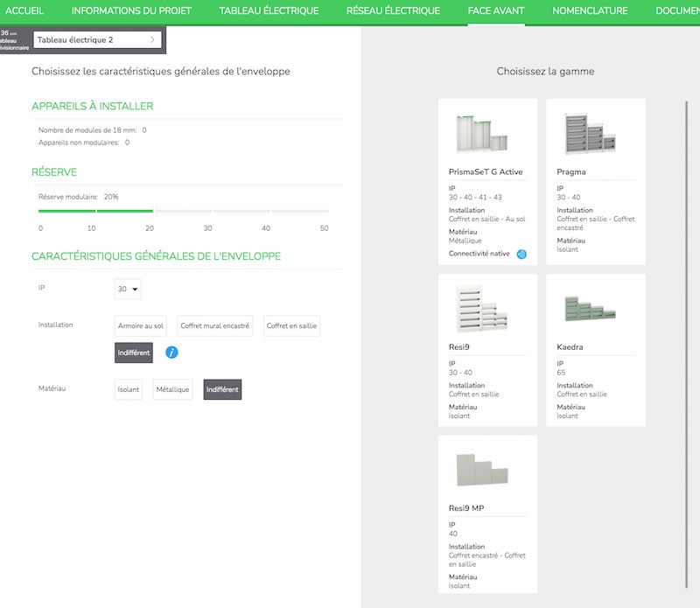Click the Choisissez la gamme heading

click(x=545, y=71)
